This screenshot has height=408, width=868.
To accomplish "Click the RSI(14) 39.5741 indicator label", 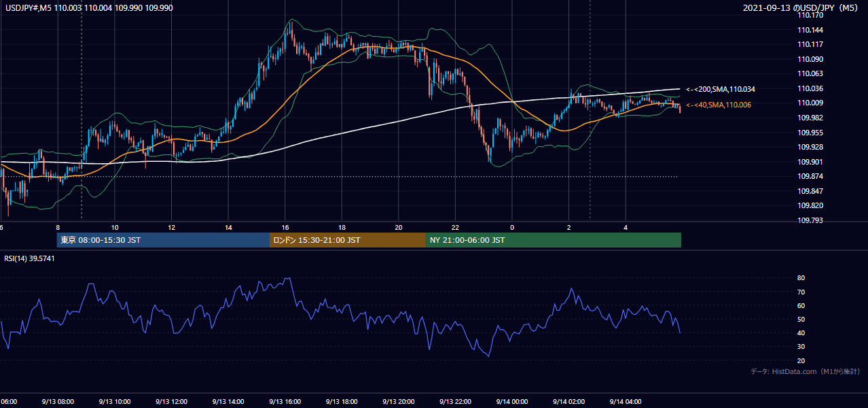I will click(29, 258).
